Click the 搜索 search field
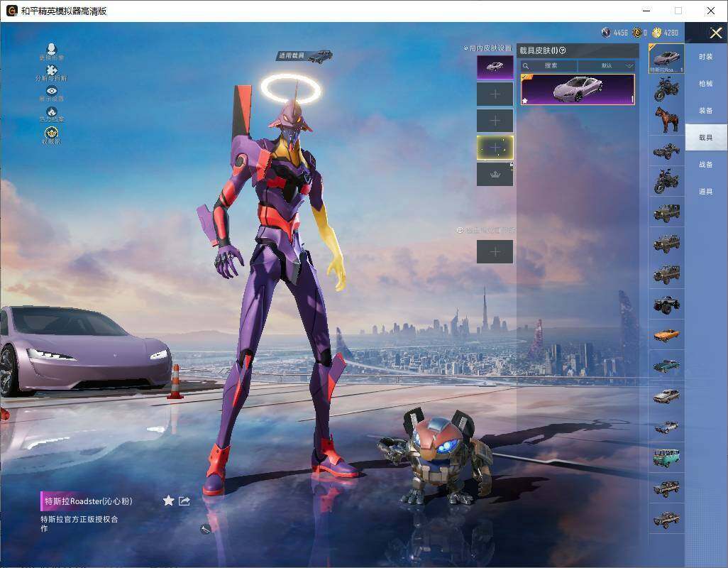This screenshot has height=568, width=728. click(548, 65)
